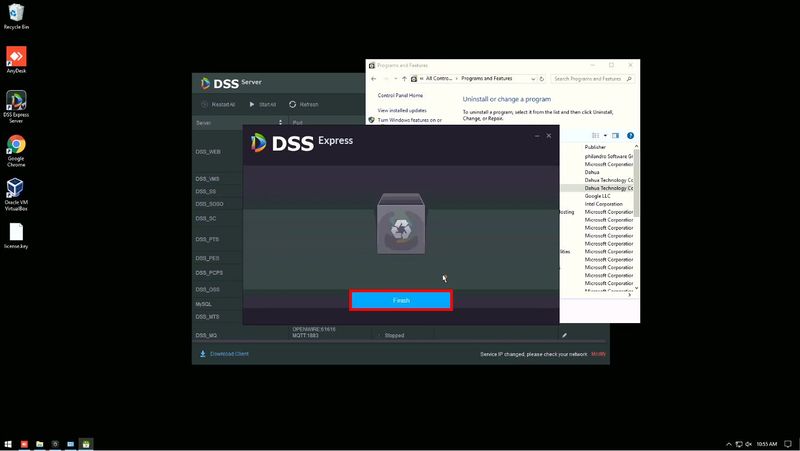800x451 pixels.
Task: Open Turn Windows features on or off
Action: click(409, 120)
